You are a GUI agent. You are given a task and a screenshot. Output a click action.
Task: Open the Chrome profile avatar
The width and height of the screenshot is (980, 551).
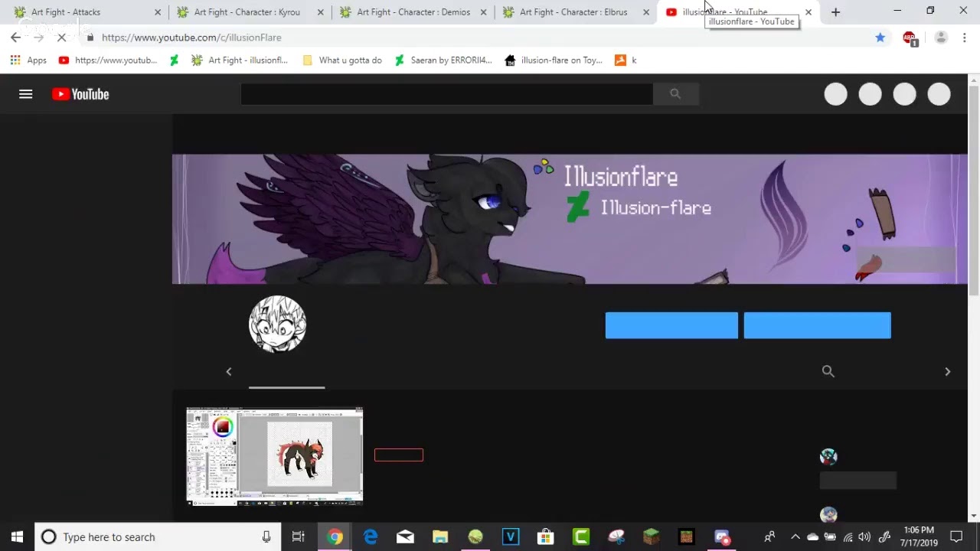[x=941, y=37]
